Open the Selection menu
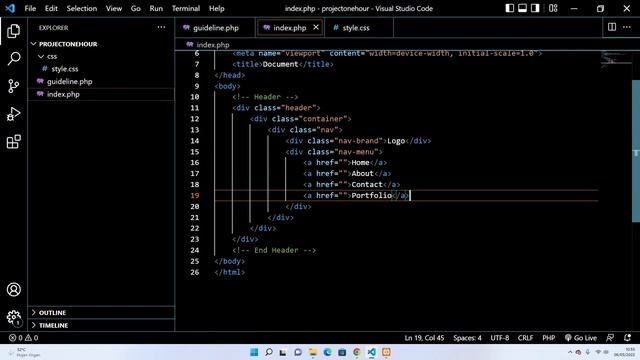This screenshot has height=360, width=640. (82, 8)
